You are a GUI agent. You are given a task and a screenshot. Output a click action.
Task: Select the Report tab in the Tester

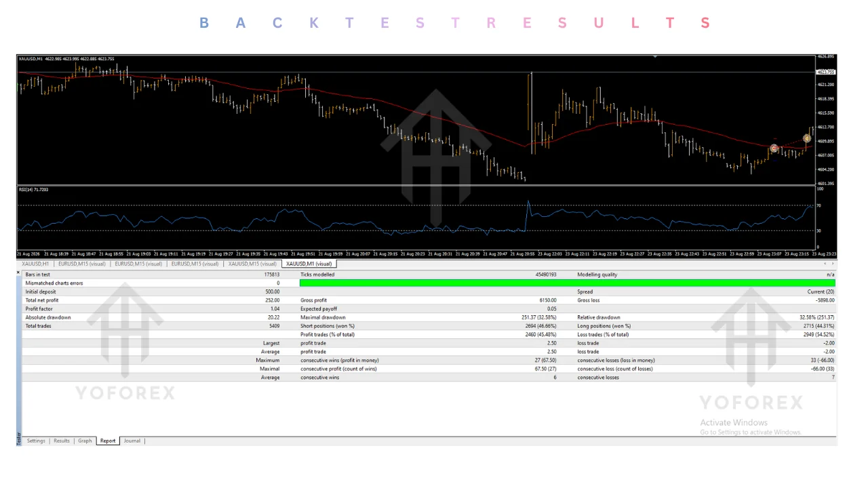tap(108, 441)
